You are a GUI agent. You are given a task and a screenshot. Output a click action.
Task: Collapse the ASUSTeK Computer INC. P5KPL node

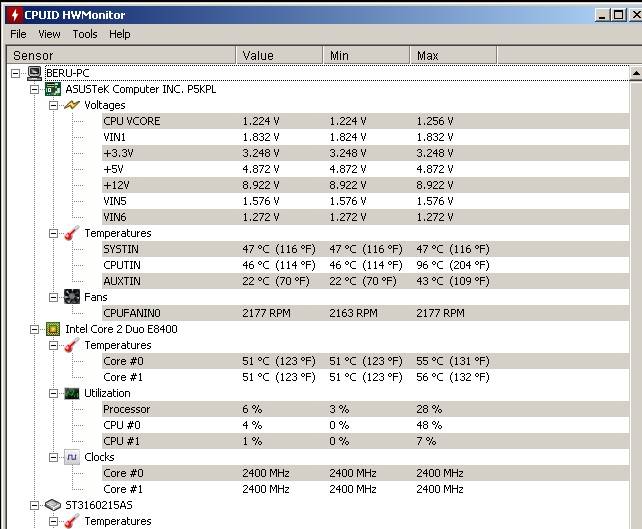(34, 89)
